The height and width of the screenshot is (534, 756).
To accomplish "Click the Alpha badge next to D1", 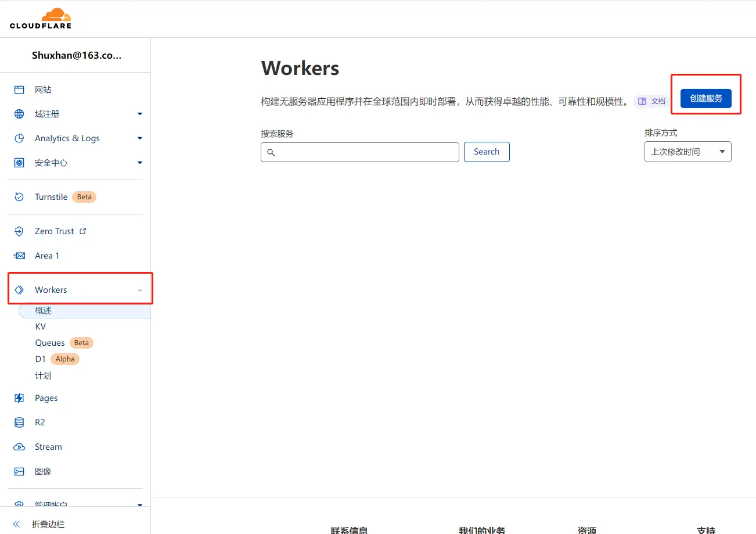I will (65, 359).
